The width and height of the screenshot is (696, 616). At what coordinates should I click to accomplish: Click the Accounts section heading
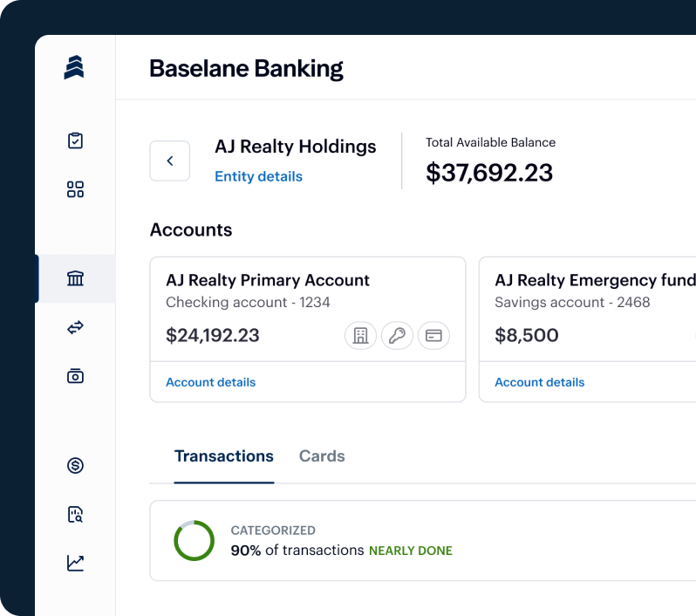[191, 229]
